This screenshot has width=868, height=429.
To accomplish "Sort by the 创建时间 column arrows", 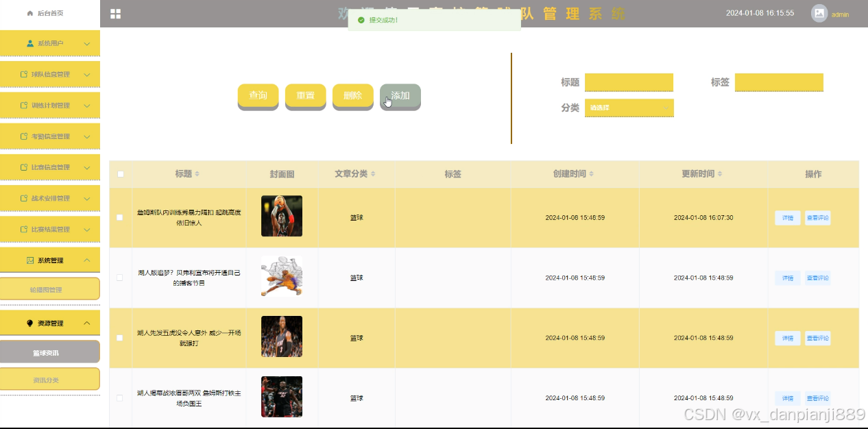I will pos(592,174).
